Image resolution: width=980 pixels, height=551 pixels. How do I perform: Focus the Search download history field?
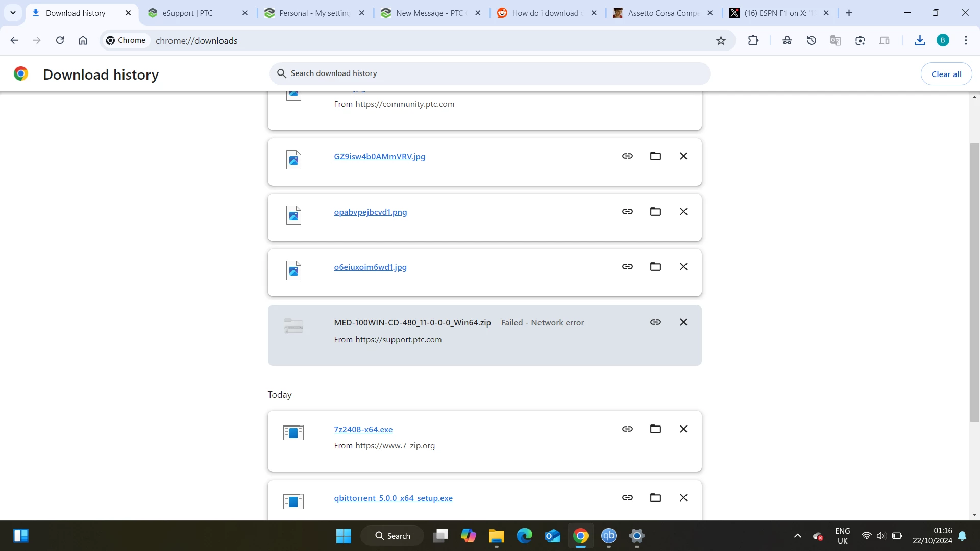click(x=490, y=73)
